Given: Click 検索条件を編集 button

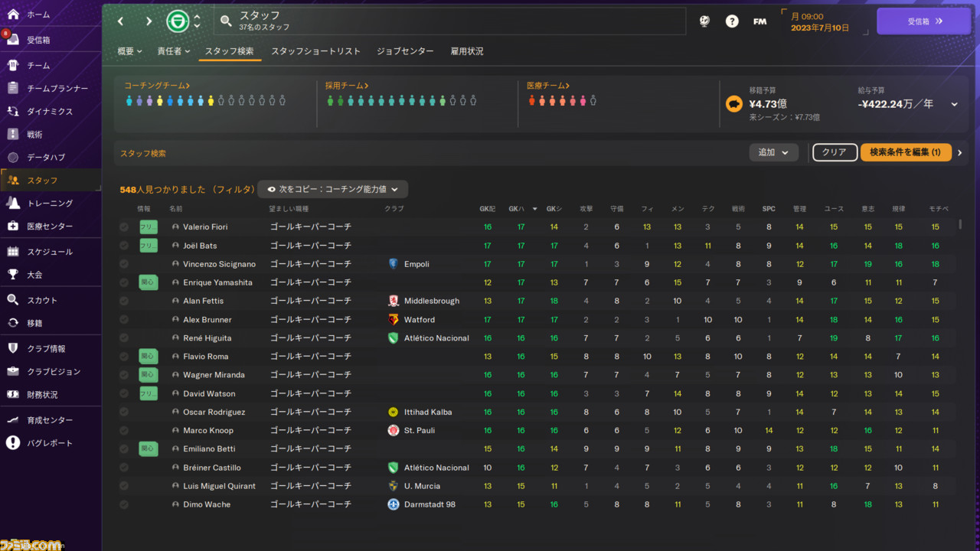Looking at the screenshot, I should coord(905,152).
